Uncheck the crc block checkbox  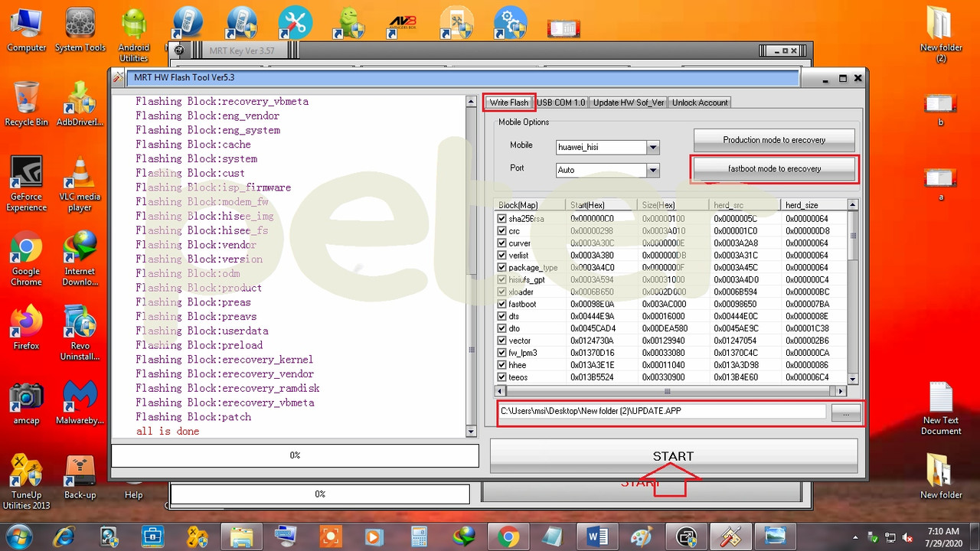pyautogui.click(x=502, y=230)
